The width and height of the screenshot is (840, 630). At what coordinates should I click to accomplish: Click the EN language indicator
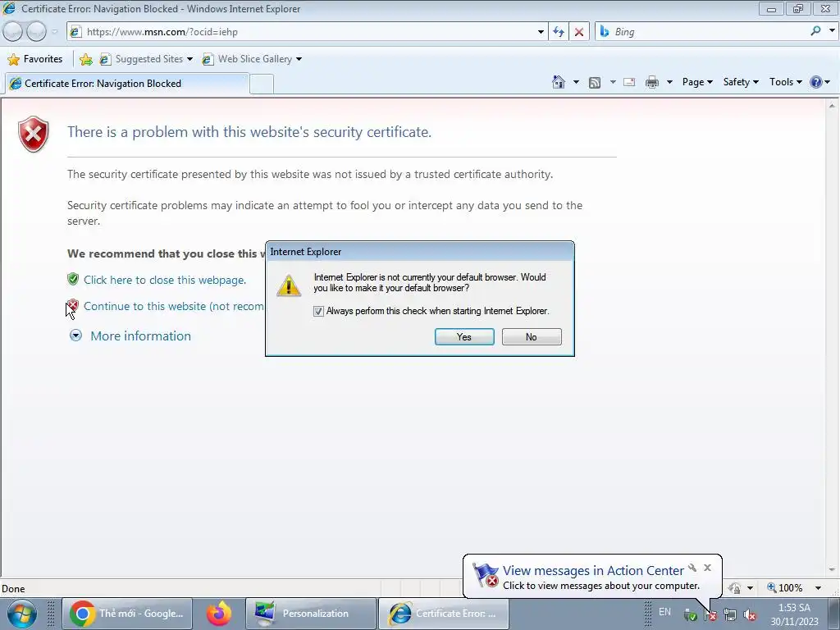pyautogui.click(x=664, y=611)
